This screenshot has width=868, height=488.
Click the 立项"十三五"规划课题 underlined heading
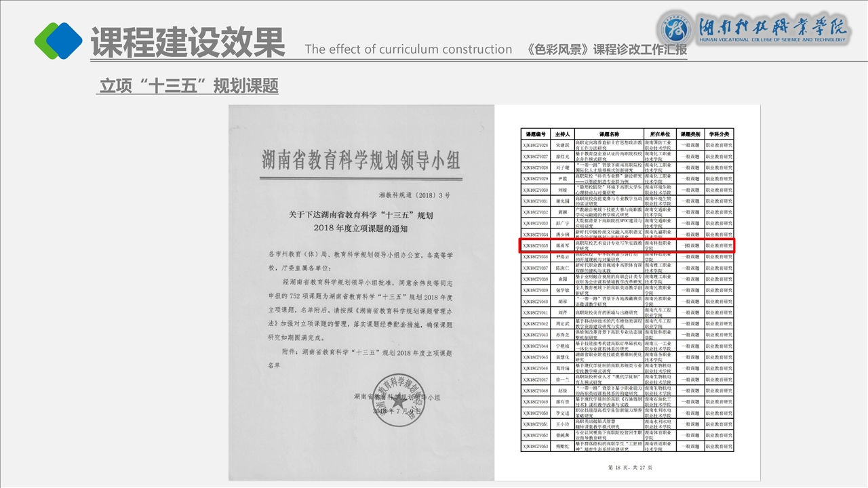point(189,87)
